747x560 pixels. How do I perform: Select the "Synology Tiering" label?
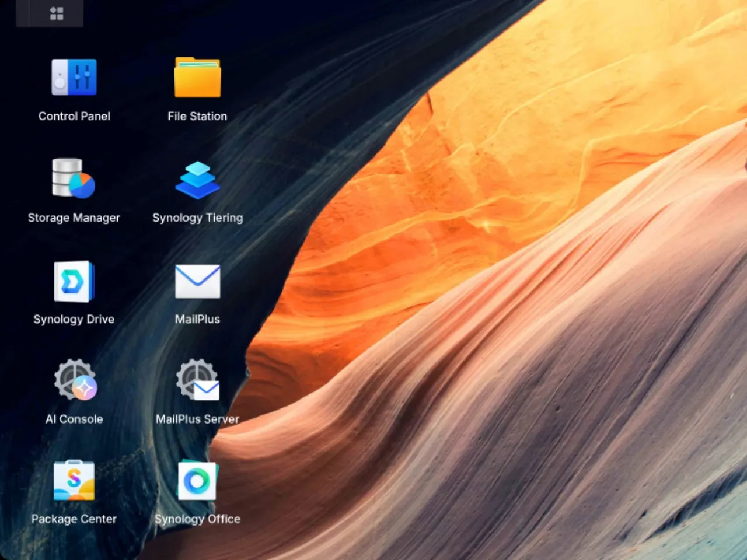197,218
